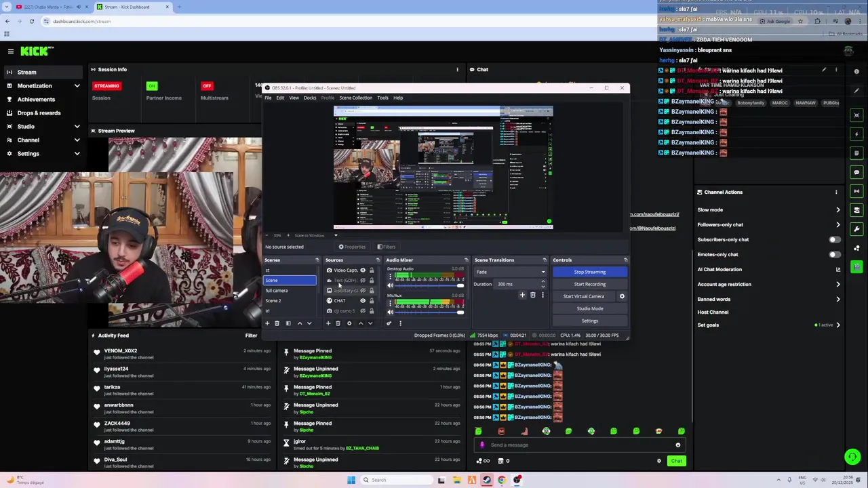This screenshot has width=868, height=488.
Task: Open the Fade transition dropdown
Action: (x=510, y=272)
